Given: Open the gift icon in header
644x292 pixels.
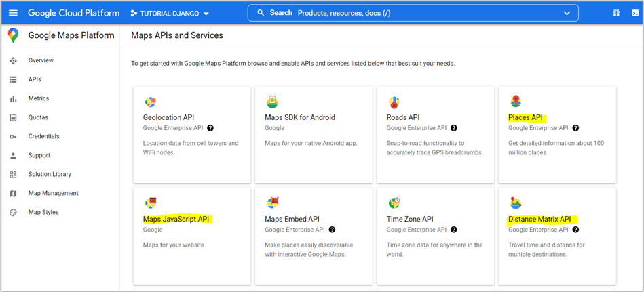Looking at the screenshot, I should [x=615, y=13].
